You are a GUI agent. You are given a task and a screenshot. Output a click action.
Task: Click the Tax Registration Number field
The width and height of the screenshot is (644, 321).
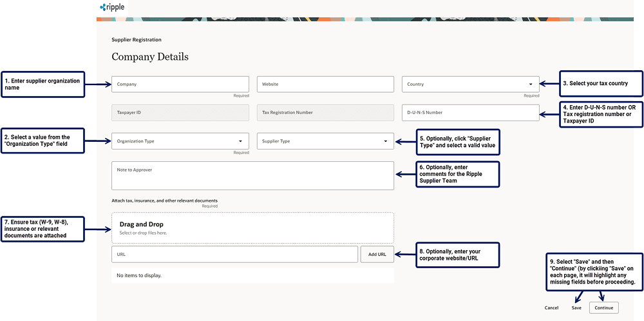pyautogui.click(x=325, y=113)
